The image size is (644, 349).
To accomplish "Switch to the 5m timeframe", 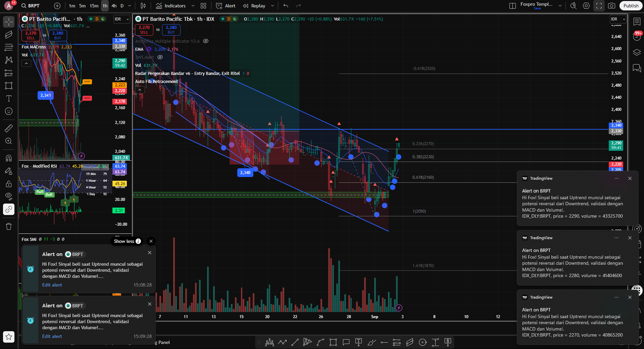I will click(x=83, y=6).
